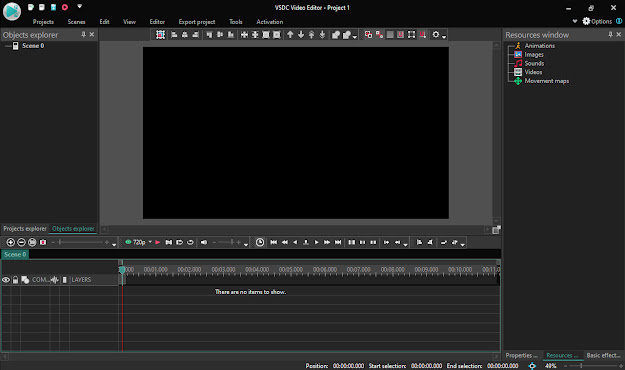This screenshot has width=625, height=370.
Task: Click the clock timing icon in playback toolbar
Action: [259, 242]
